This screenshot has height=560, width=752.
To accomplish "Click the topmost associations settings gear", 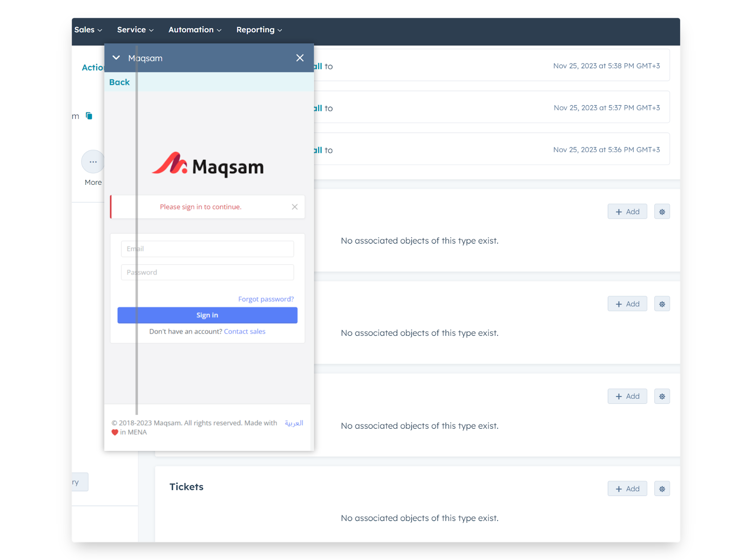I will click(662, 212).
